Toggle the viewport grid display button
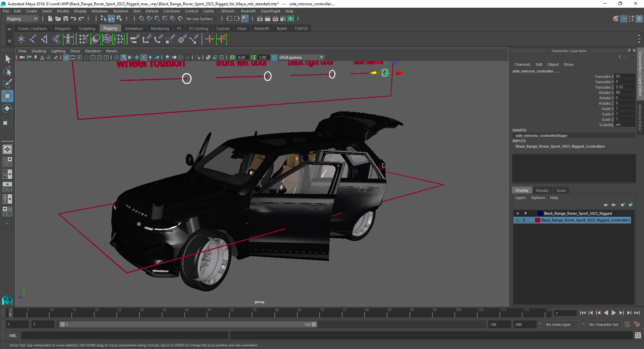 point(66,57)
